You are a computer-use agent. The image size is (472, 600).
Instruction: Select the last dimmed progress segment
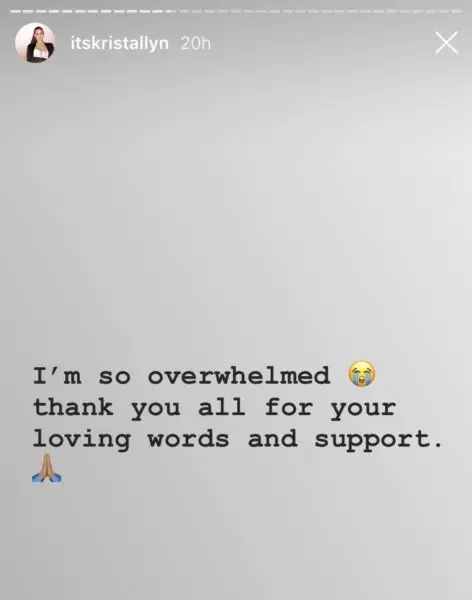tap(456, 11)
